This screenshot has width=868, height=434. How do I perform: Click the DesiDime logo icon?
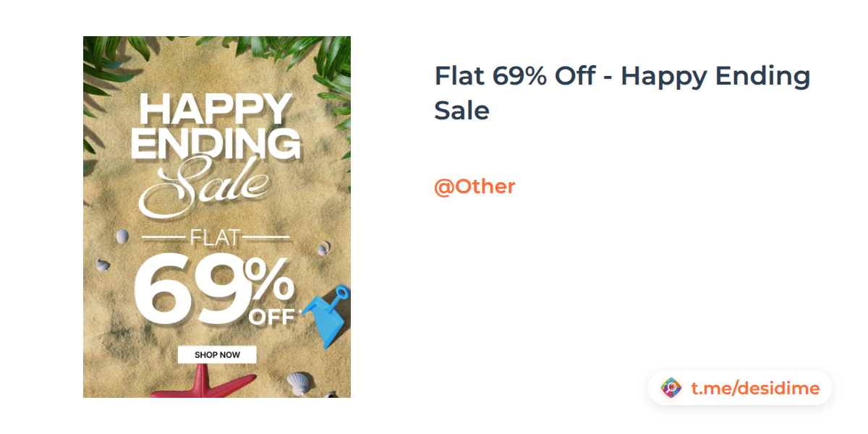(671, 388)
